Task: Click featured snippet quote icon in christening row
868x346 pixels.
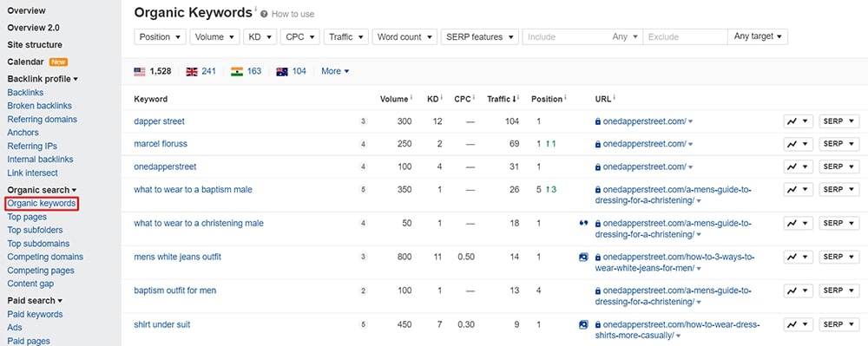Action: (x=583, y=224)
